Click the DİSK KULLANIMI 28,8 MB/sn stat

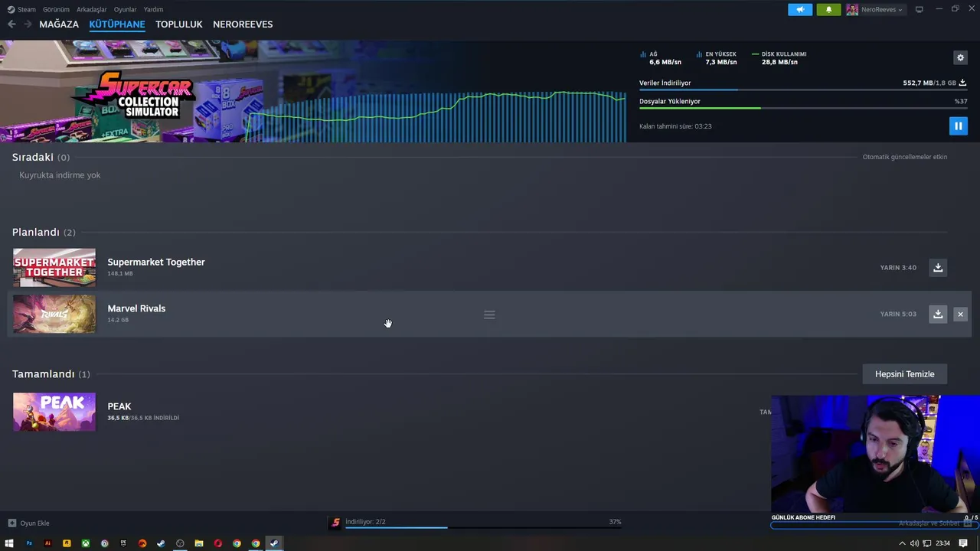coord(779,58)
